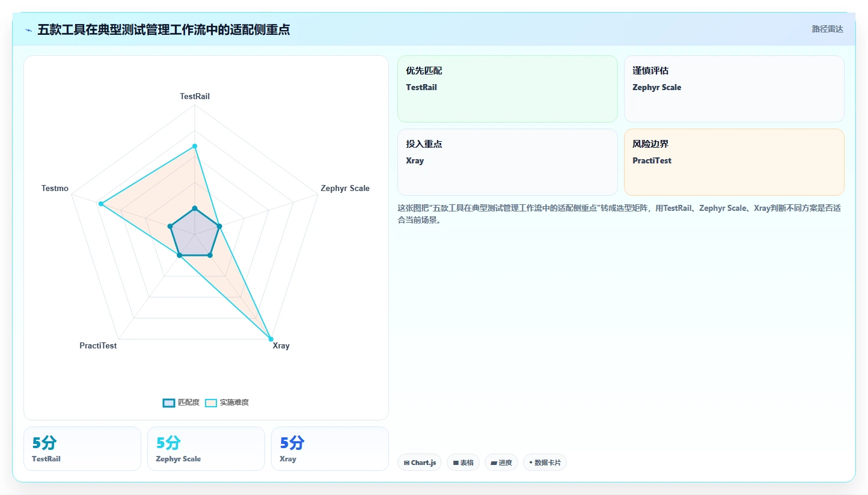Click the header title 五款工具在典型测试管理工作流中的适配侧重点
Viewport: 868px width, 495px height.
click(x=164, y=29)
